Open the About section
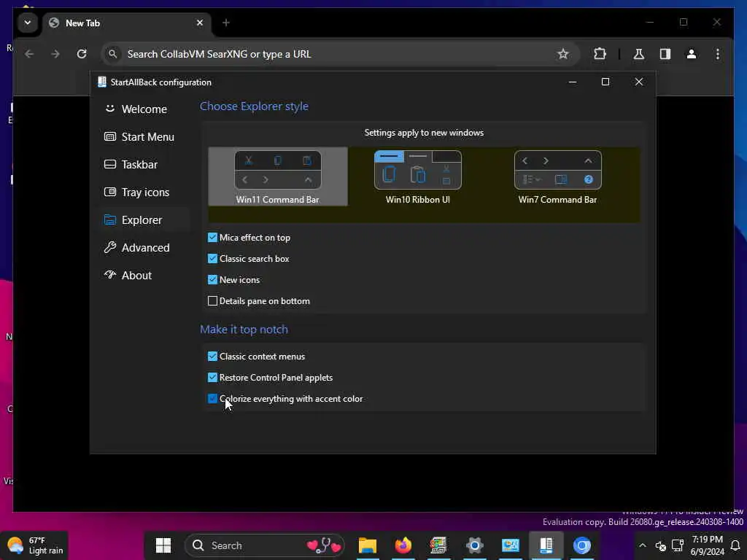The image size is (747, 560). coord(128,275)
